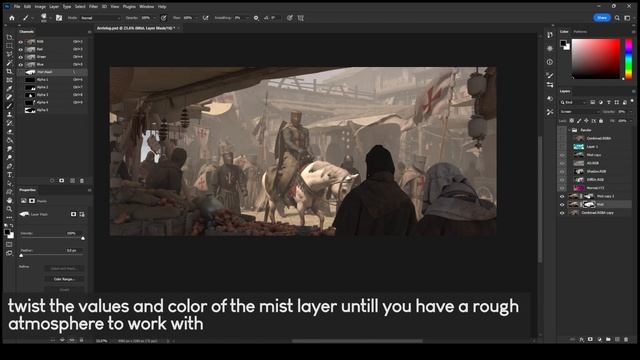Image resolution: width=640 pixels, height=360 pixels.
Task: Toggle visibility of the Green channel
Action: click(21, 57)
